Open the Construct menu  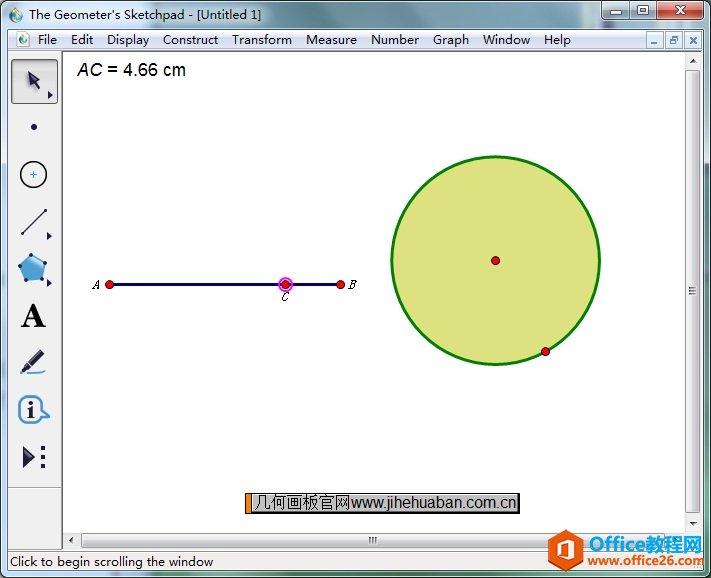click(x=190, y=40)
